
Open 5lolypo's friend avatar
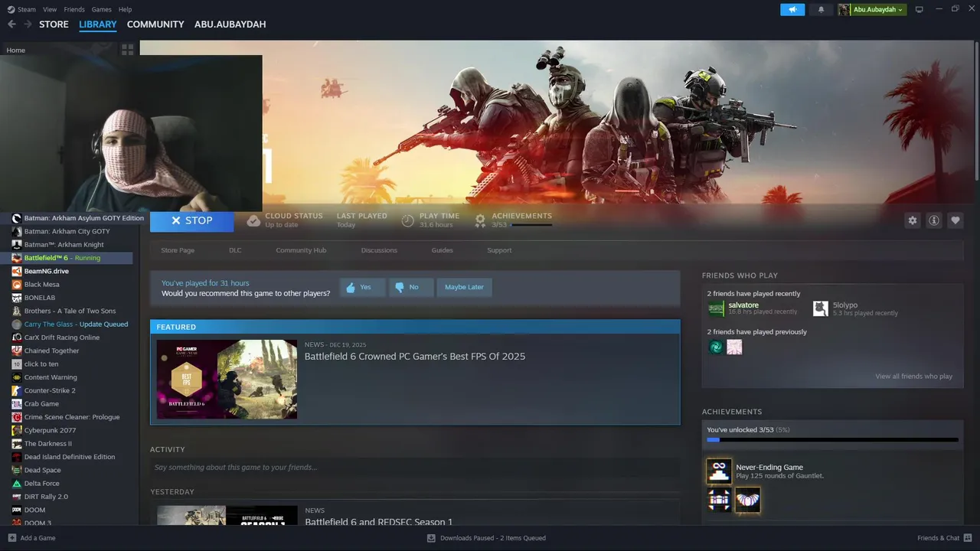point(821,308)
